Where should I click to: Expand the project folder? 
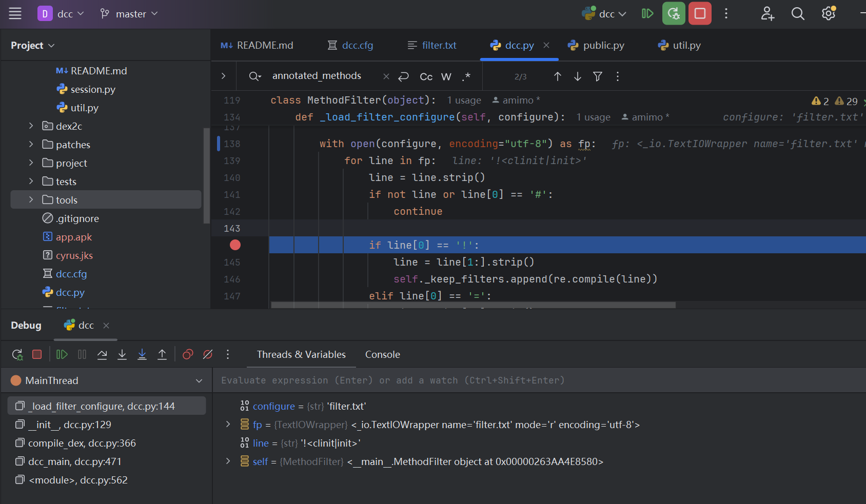point(31,163)
